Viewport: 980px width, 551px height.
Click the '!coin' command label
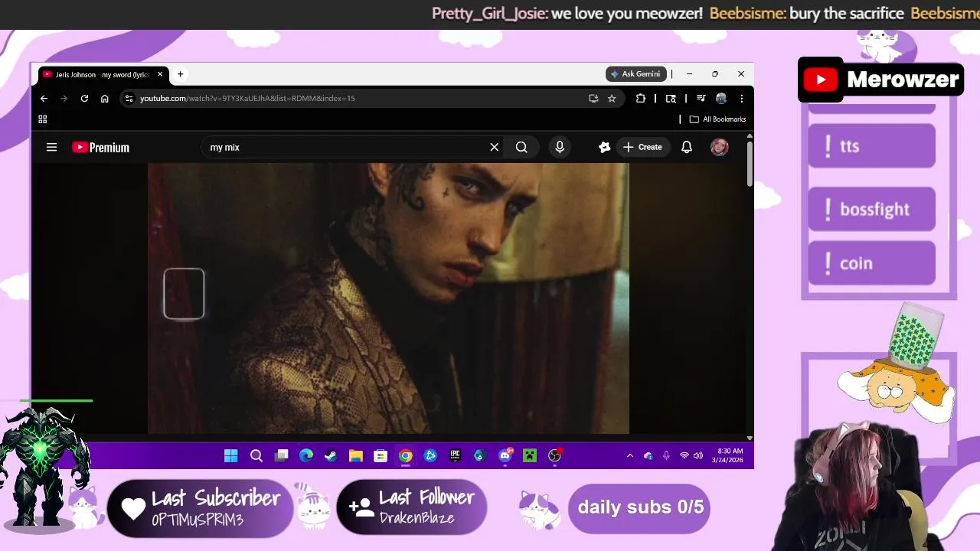[872, 263]
